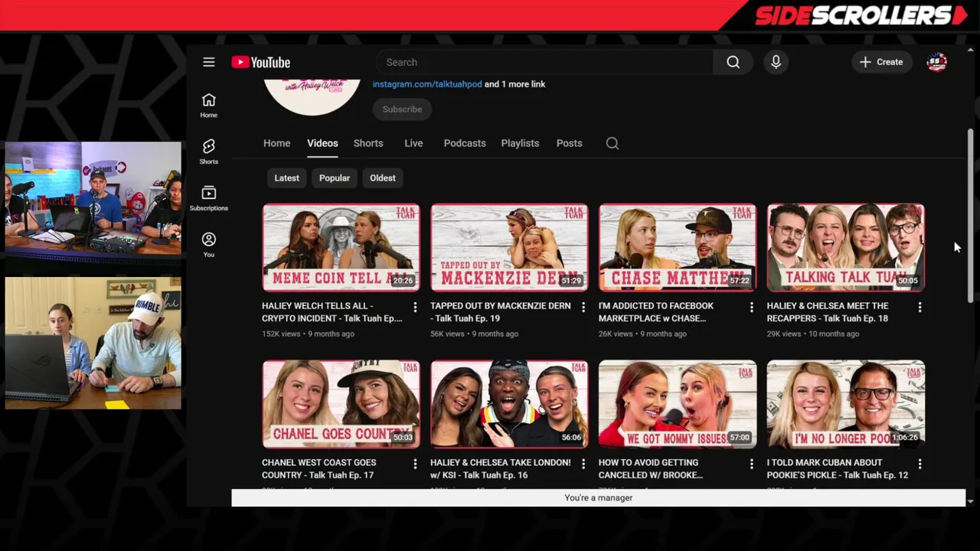Open We Got Mommy Issues thumbnail
The width and height of the screenshot is (980, 551).
tap(678, 404)
